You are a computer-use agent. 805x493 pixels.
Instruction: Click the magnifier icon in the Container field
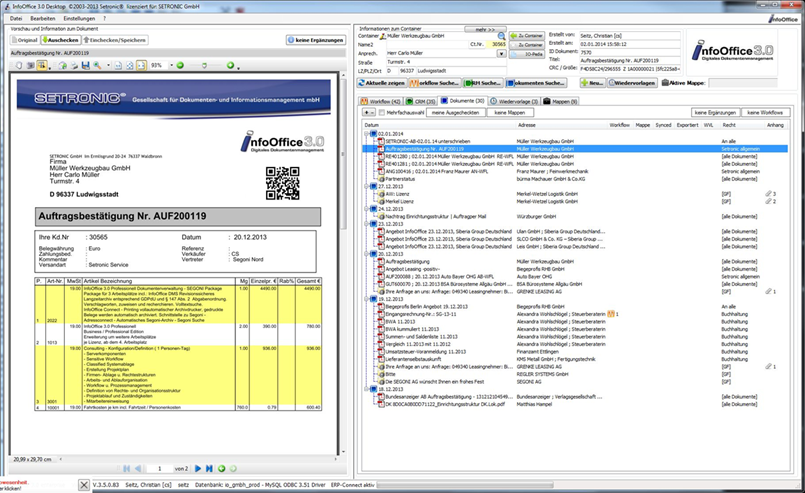pyautogui.click(x=501, y=36)
